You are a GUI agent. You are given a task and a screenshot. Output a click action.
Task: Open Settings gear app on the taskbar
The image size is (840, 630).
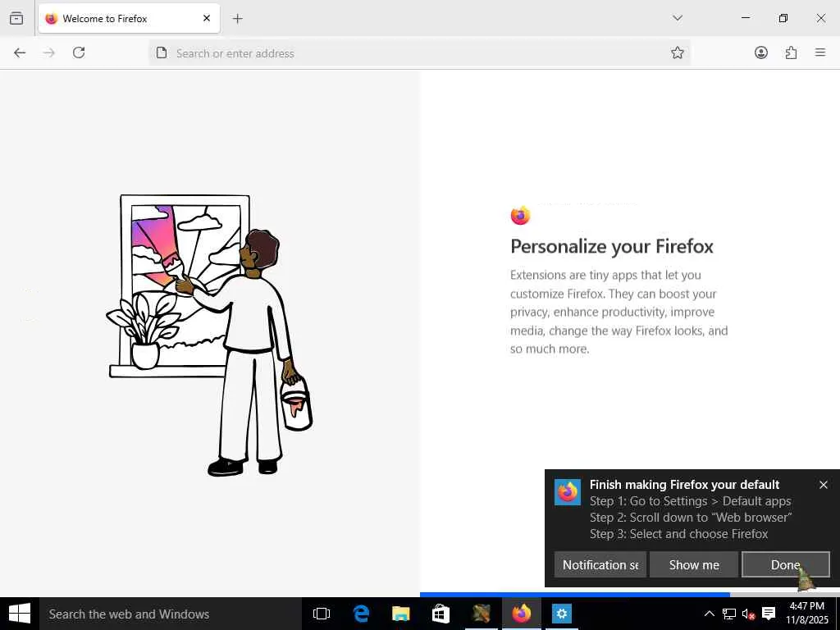click(561, 614)
